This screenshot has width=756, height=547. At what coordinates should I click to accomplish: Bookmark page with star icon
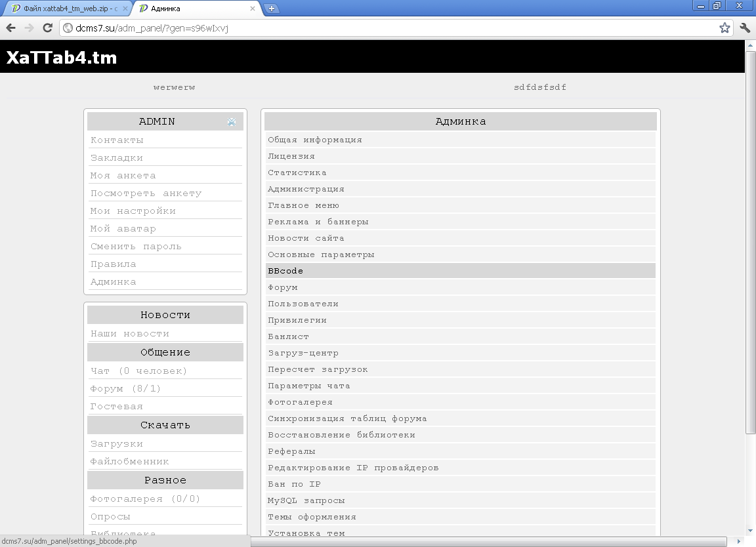click(x=724, y=28)
